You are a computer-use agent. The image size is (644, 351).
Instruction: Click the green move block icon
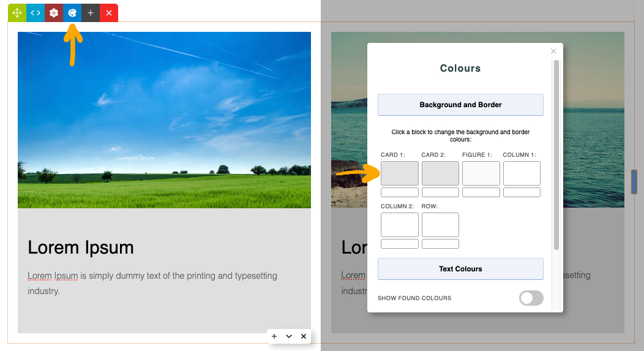[17, 13]
